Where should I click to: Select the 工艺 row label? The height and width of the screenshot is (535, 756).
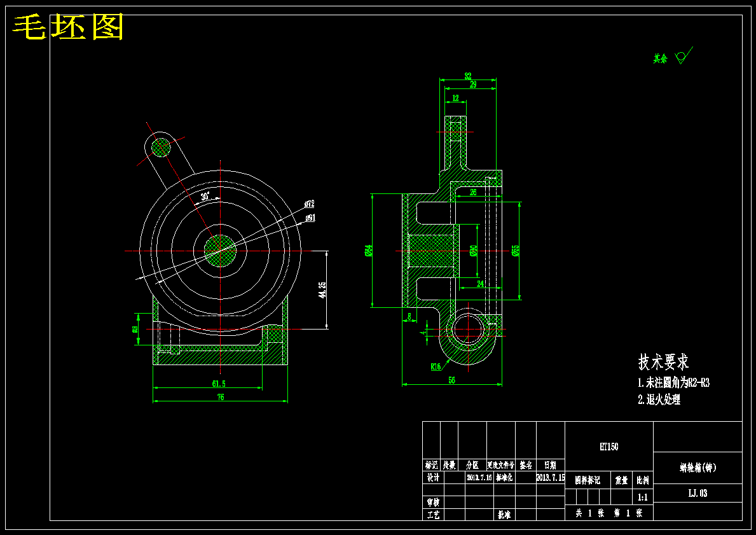pos(433,515)
